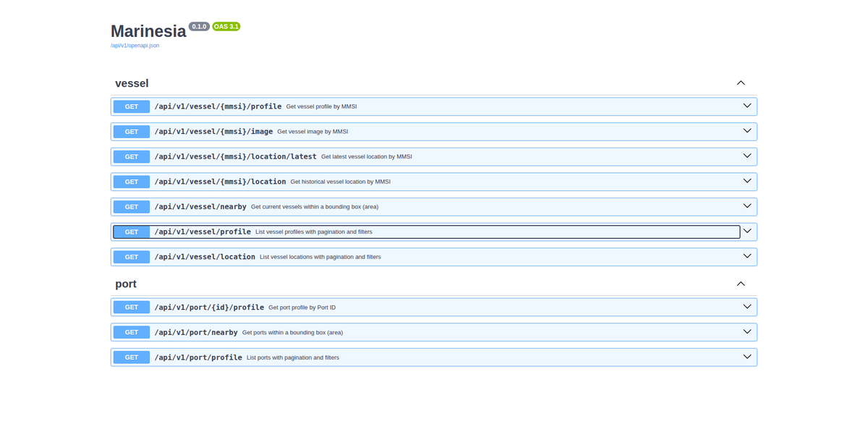This screenshot has width=868, height=432.
Task: Open the /api/v1/openapi.json link
Action: (135, 46)
